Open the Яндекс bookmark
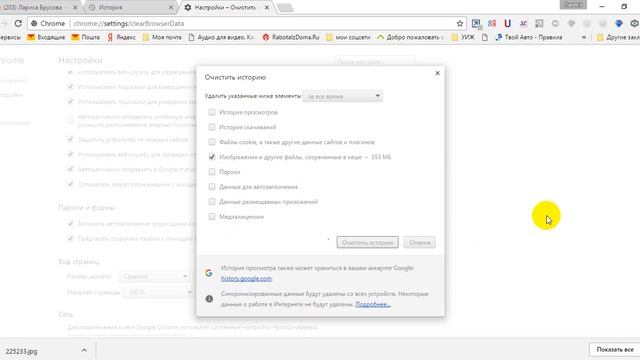640x360 pixels. click(x=121, y=37)
